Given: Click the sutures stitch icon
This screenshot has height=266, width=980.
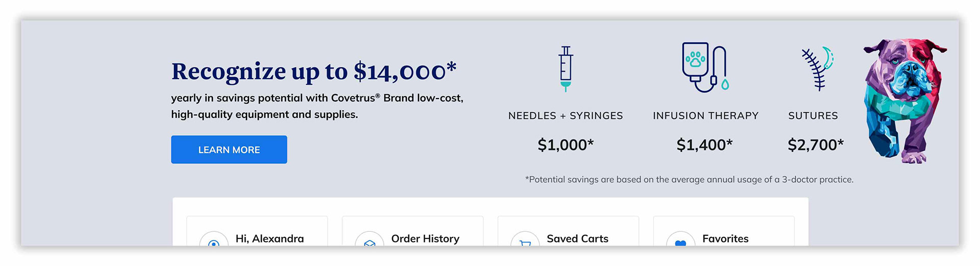Looking at the screenshot, I should (x=817, y=69).
